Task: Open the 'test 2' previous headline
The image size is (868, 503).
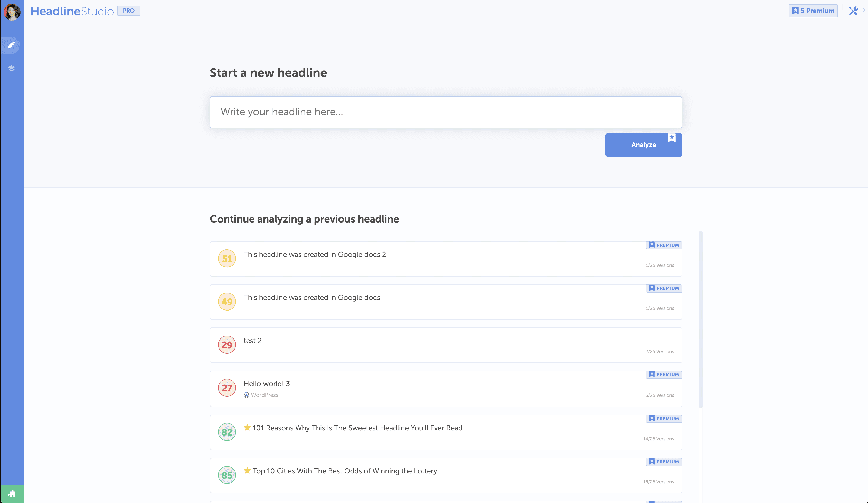Action: (252, 341)
